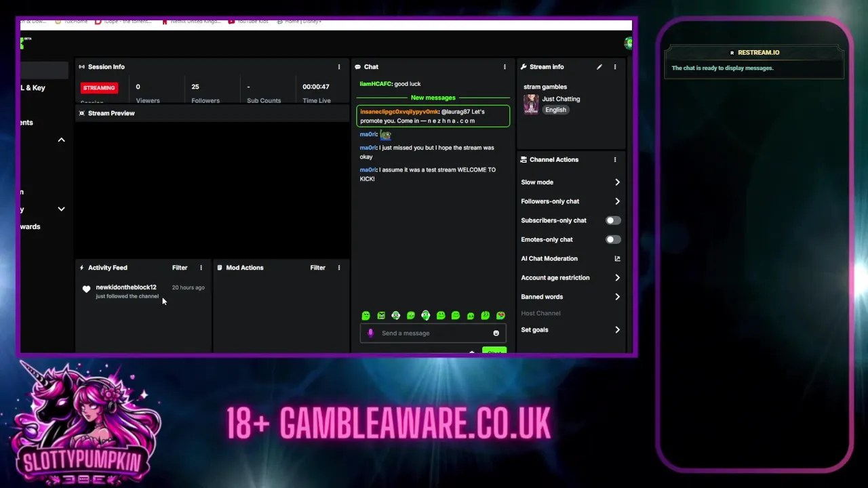This screenshot has width=868, height=488.
Task: Collapse sidebar section with up chevron
Action: point(61,140)
